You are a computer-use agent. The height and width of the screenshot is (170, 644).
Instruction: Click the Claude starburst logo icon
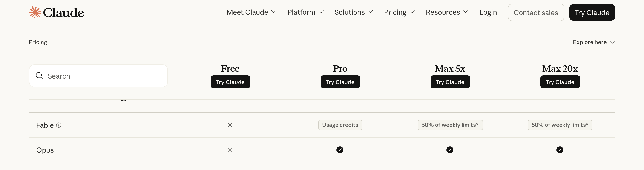(35, 12)
